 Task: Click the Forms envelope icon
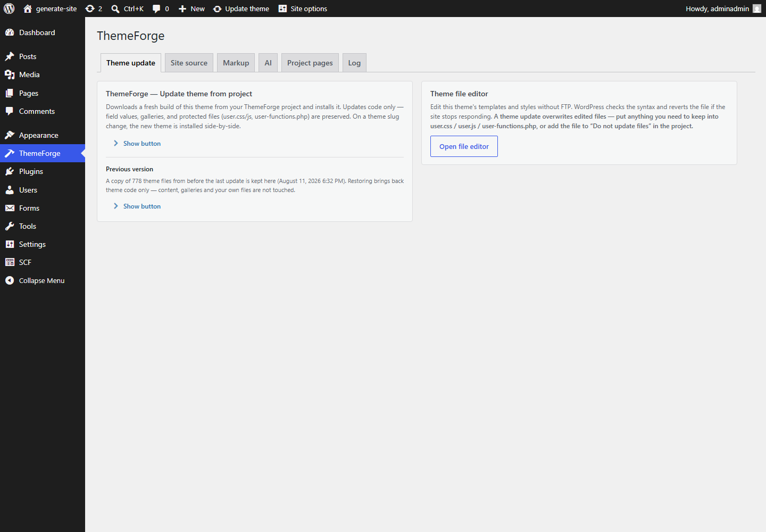[x=10, y=208]
